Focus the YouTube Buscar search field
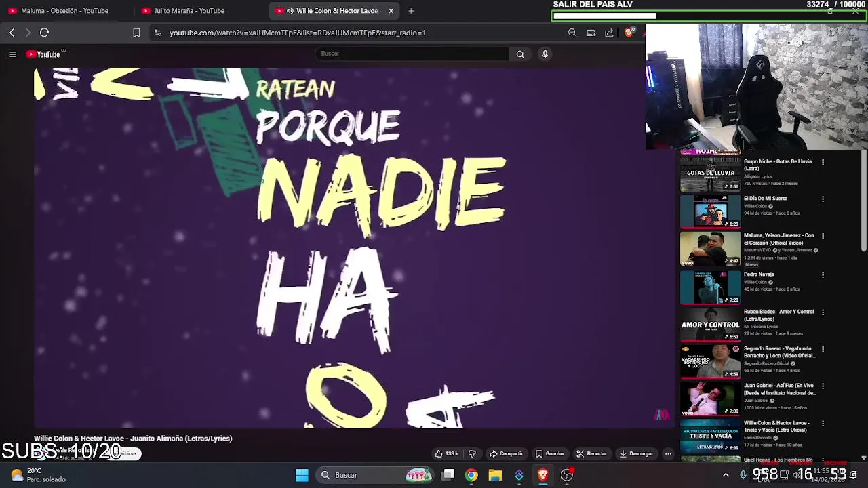This screenshot has width=868, height=488. [x=412, y=54]
